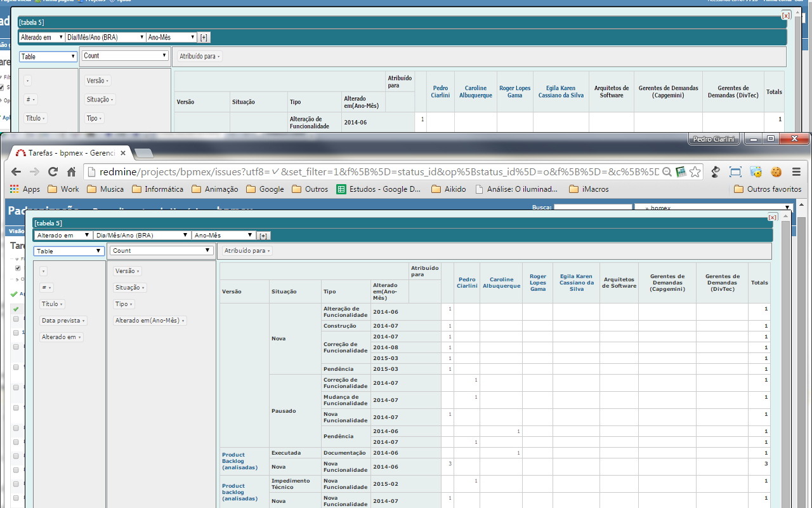The image size is (812, 508).
Task: Click the zoom magnifier icon in address bar
Action: point(667,171)
